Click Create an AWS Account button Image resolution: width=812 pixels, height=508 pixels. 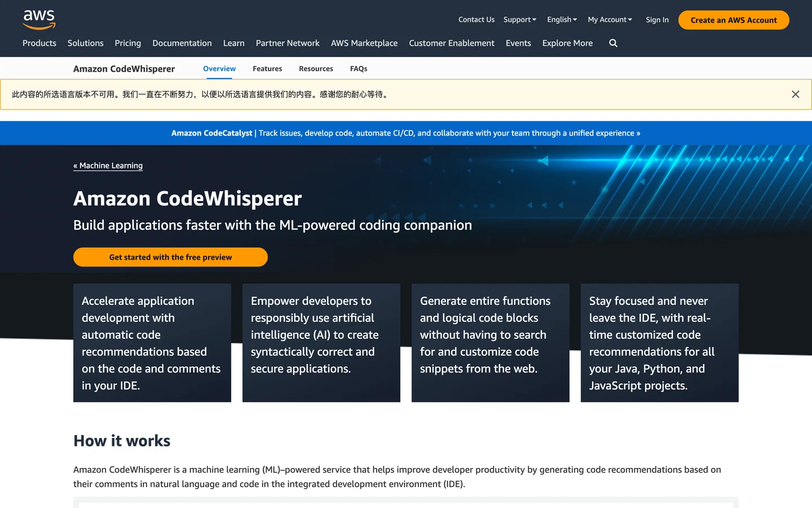point(734,20)
